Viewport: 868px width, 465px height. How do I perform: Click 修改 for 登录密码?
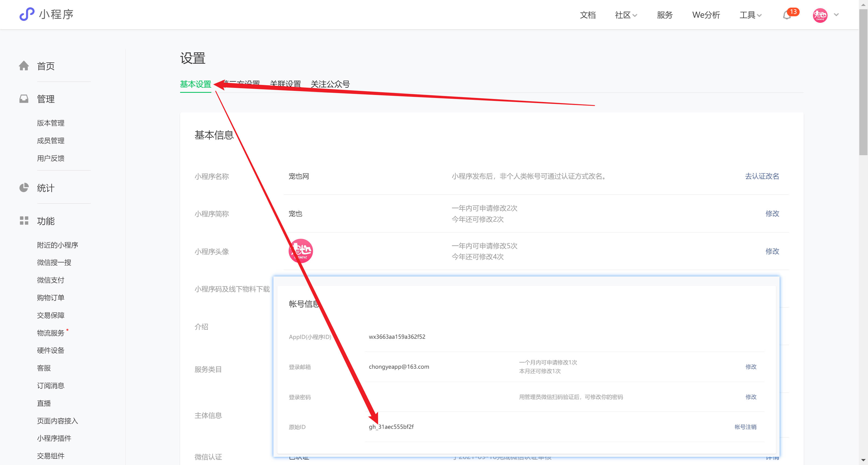click(x=751, y=397)
